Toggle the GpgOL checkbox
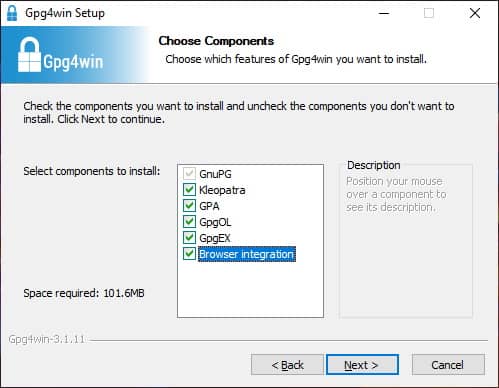 pyautogui.click(x=189, y=222)
